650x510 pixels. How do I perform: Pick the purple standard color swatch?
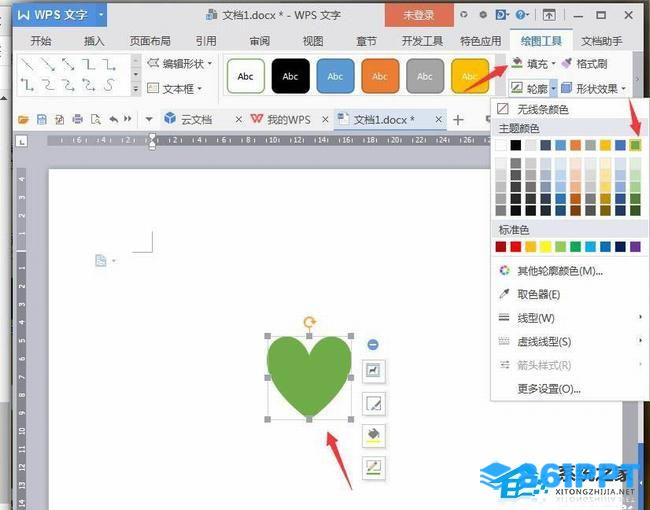(x=635, y=247)
